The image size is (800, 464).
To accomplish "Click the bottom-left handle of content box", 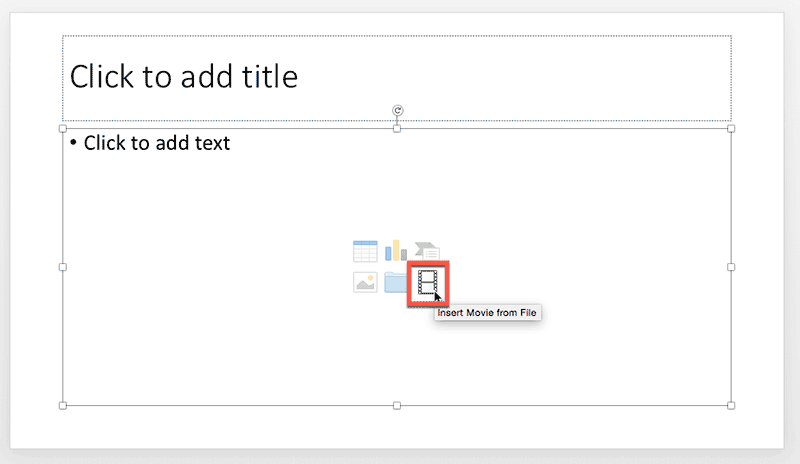I will (x=63, y=406).
